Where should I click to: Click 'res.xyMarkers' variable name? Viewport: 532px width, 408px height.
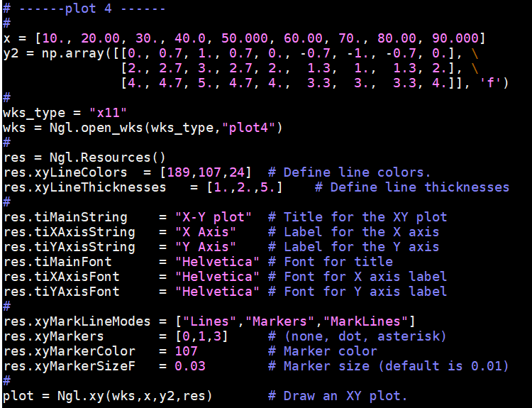[x=54, y=336]
